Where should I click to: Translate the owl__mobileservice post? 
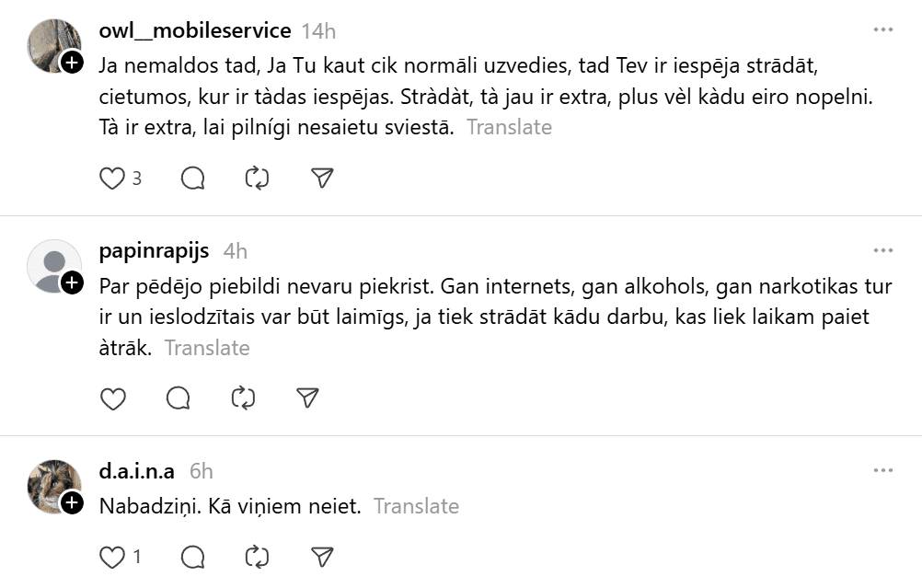pos(509,128)
